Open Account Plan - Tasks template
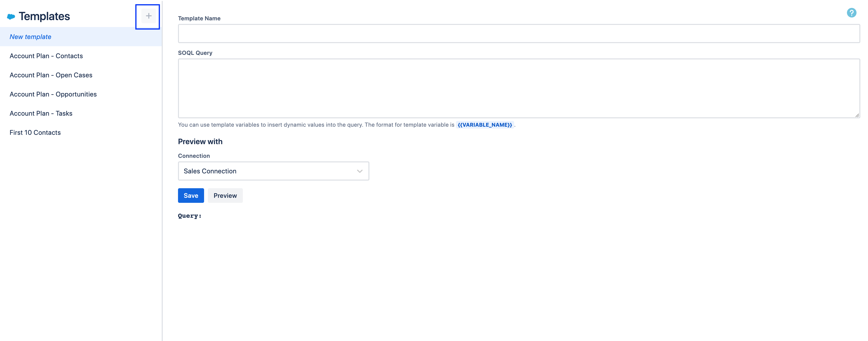The image size is (868, 341). pyautogui.click(x=41, y=114)
